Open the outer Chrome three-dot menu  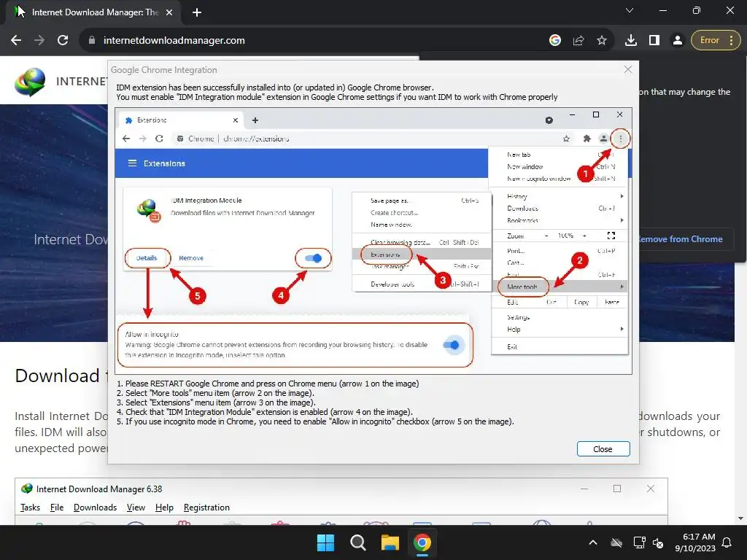tap(731, 41)
